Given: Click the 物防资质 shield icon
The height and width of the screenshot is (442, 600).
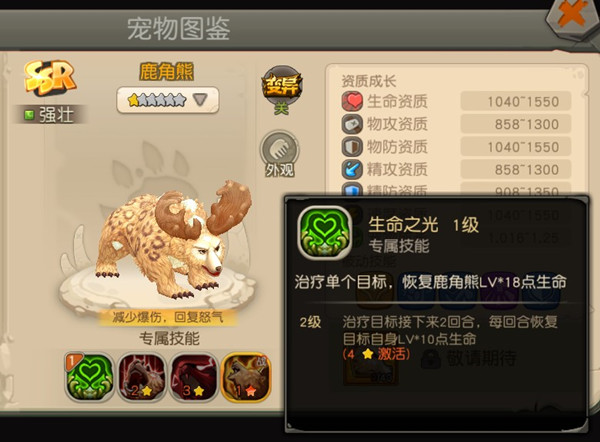Looking at the screenshot, I should 352,147.
